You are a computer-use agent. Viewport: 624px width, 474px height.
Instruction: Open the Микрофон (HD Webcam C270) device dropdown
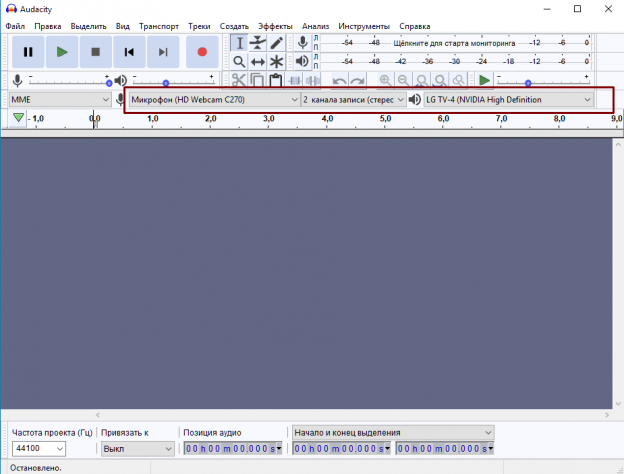coord(214,99)
